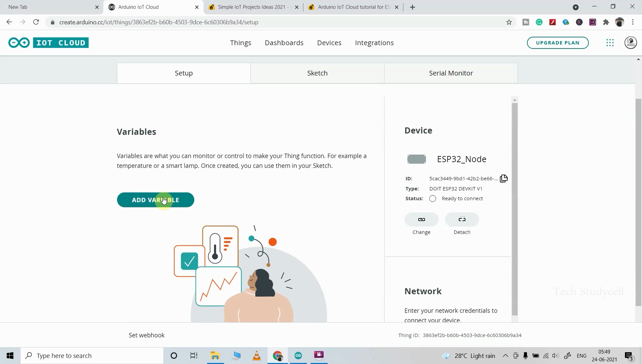642x364 pixels.
Task: Open VLC media player from taskbar
Action: point(256,356)
